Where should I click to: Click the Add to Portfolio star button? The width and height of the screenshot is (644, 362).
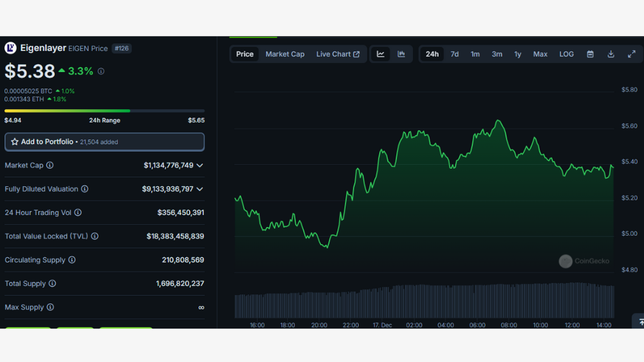[104, 142]
